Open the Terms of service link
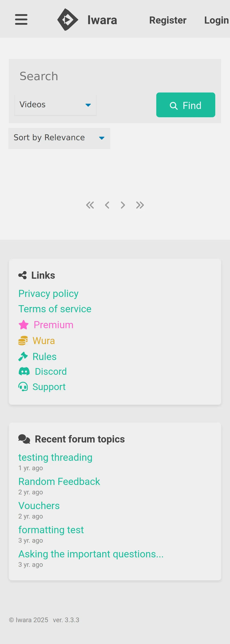 pyautogui.click(x=55, y=309)
